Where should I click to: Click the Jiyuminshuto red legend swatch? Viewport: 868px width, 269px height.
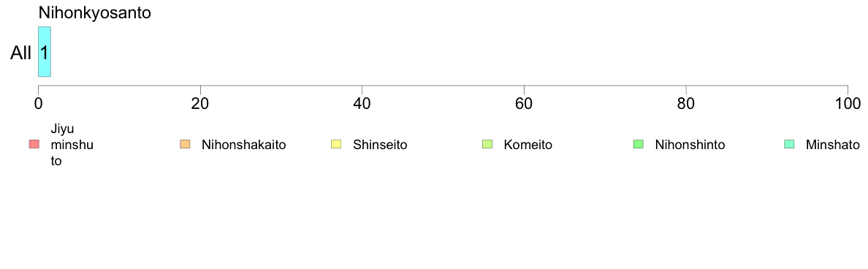pyautogui.click(x=34, y=145)
